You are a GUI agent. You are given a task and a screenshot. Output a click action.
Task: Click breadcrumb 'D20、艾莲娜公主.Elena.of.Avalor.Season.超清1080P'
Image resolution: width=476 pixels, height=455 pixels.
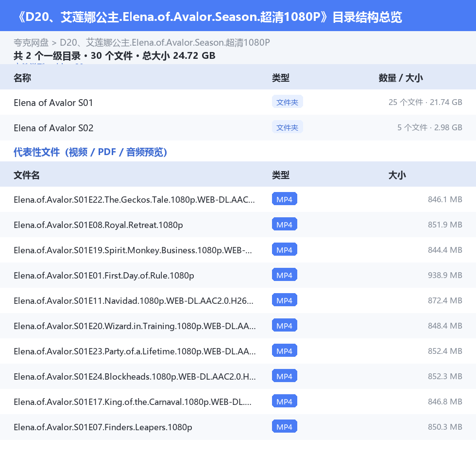click(165, 42)
